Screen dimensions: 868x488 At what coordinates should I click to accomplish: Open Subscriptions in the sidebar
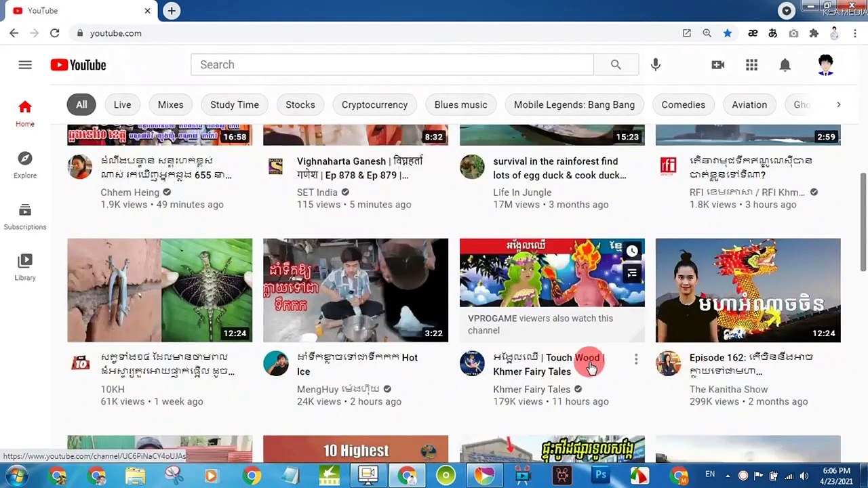point(25,217)
